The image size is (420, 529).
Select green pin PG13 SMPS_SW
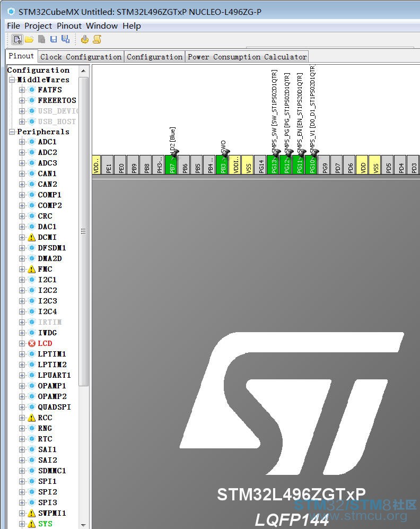pyautogui.click(x=273, y=164)
